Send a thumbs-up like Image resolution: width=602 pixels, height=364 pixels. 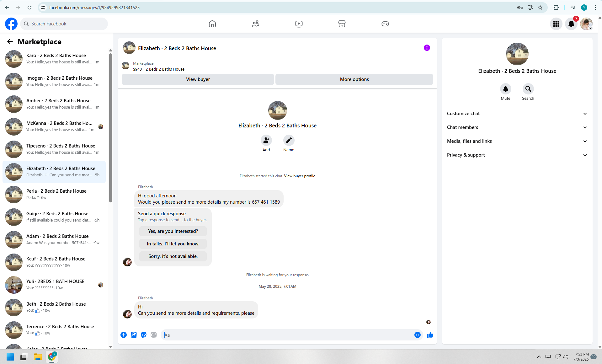pos(430,335)
